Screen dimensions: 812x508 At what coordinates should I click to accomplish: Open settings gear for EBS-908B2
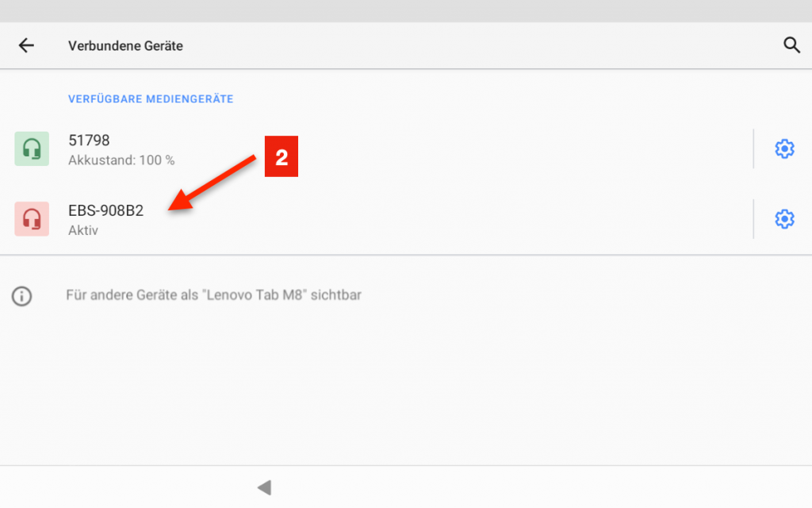783,219
